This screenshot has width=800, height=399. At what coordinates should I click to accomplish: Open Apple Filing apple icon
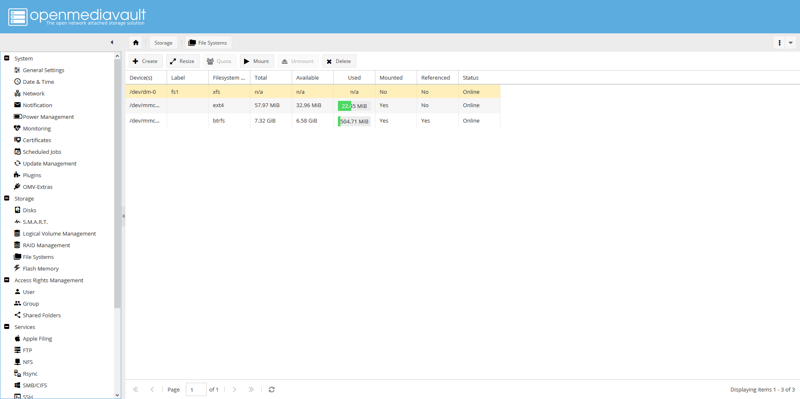click(17, 339)
